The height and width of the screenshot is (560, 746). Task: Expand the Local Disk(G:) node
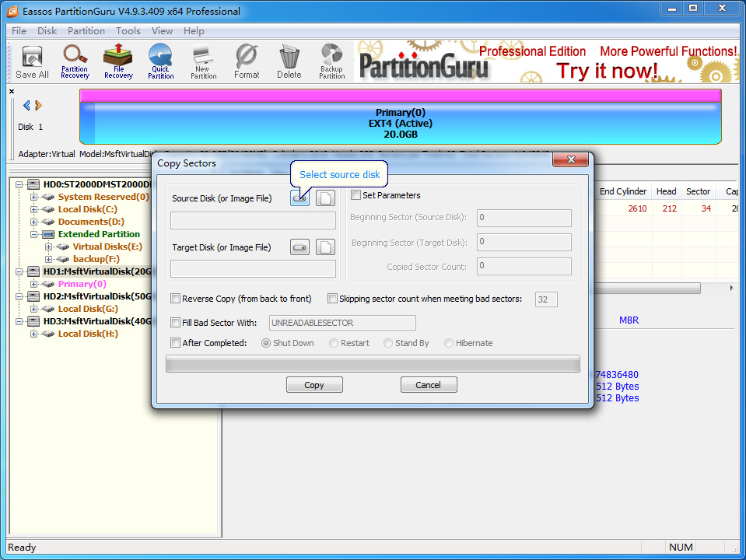pos(33,309)
